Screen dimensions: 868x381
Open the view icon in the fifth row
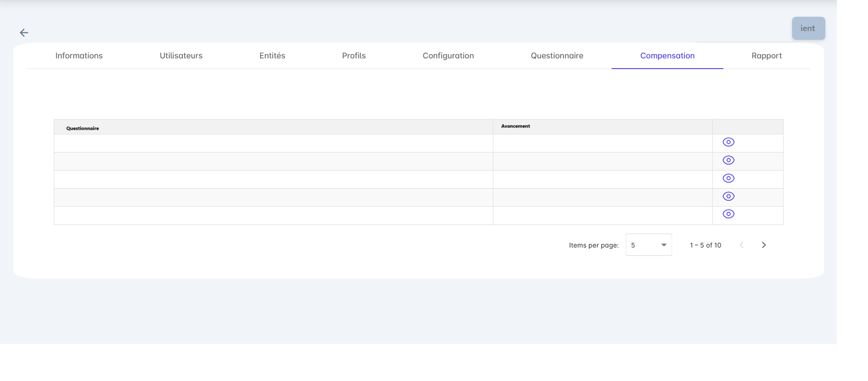coord(728,214)
